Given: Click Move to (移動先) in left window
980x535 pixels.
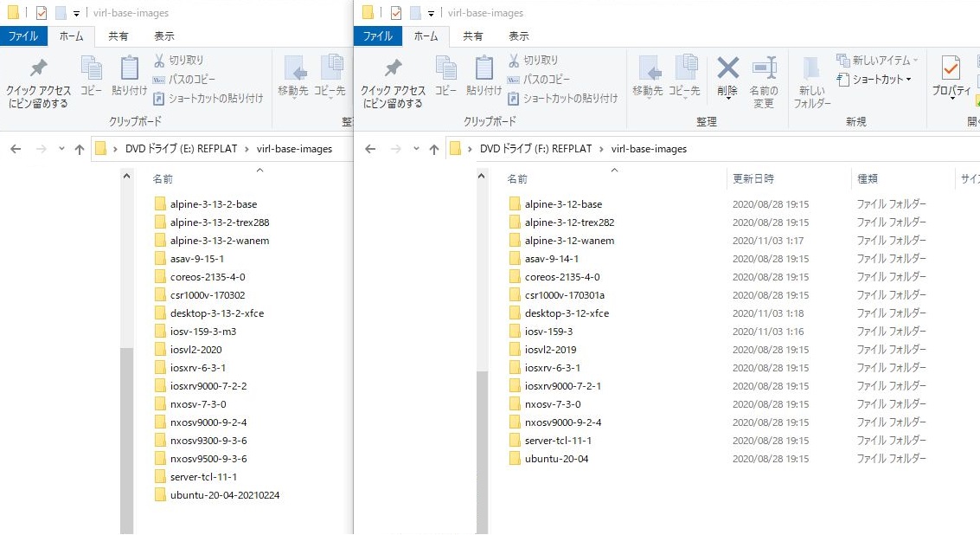Looking at the screenshot, I should click(x=293, y=75).
